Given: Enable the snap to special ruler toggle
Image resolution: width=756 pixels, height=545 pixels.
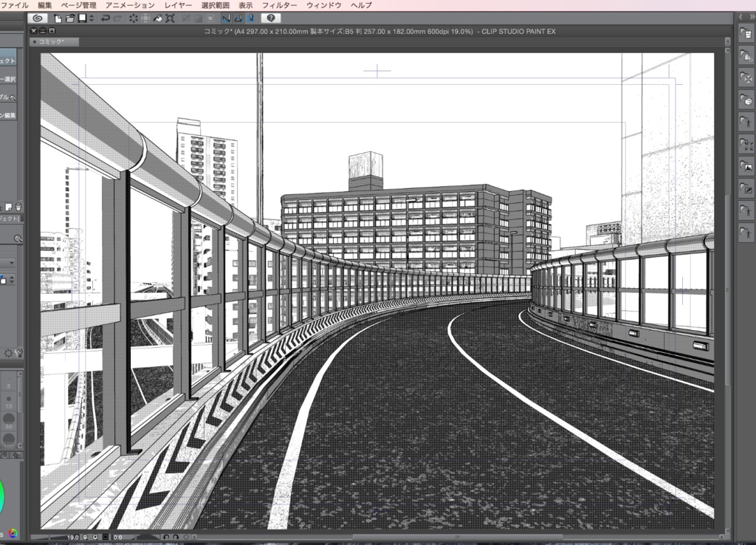Looking at the screenshot, I should pyautogui.click(x=239, y=17).
